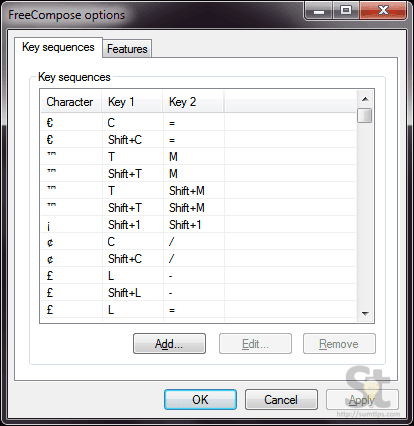Select the euro row with Key 1 'C'
Image resolution: width=414 pixels, height=426 pixels.
(199, 123)
